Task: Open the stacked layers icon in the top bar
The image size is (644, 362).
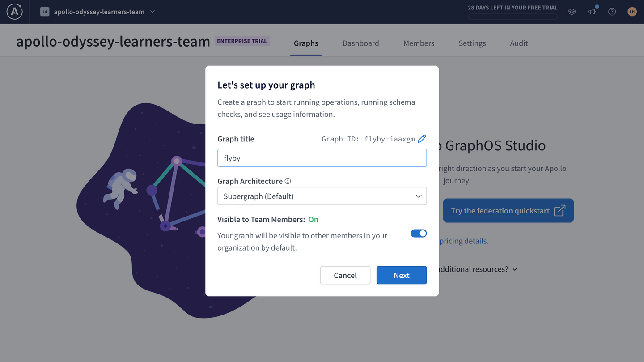Action: tap(572, 12)
